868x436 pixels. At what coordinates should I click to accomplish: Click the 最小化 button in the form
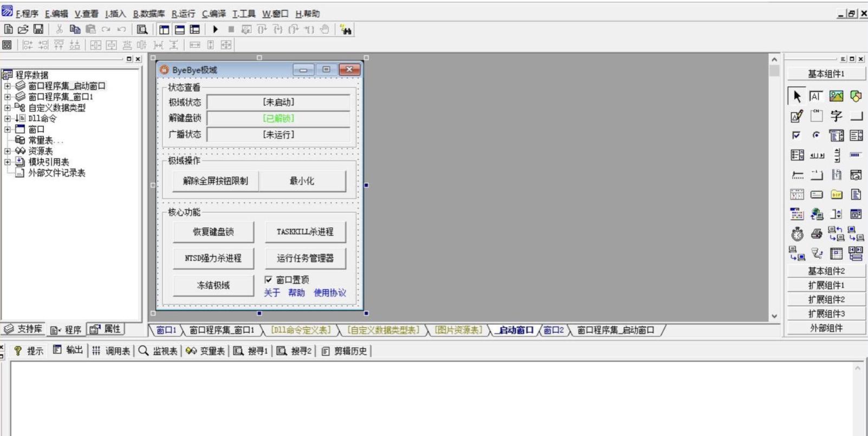[302, 181]
